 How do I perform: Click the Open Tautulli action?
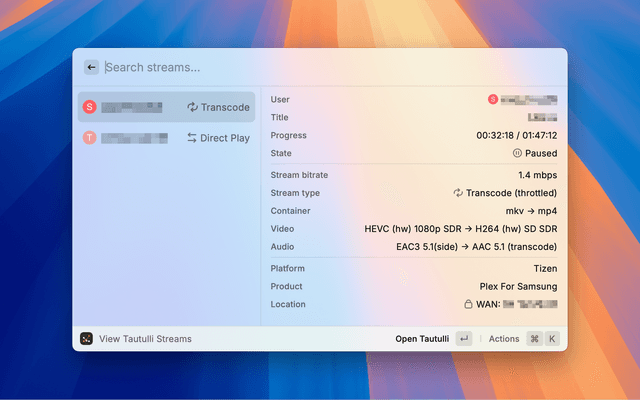pos(422,339)
